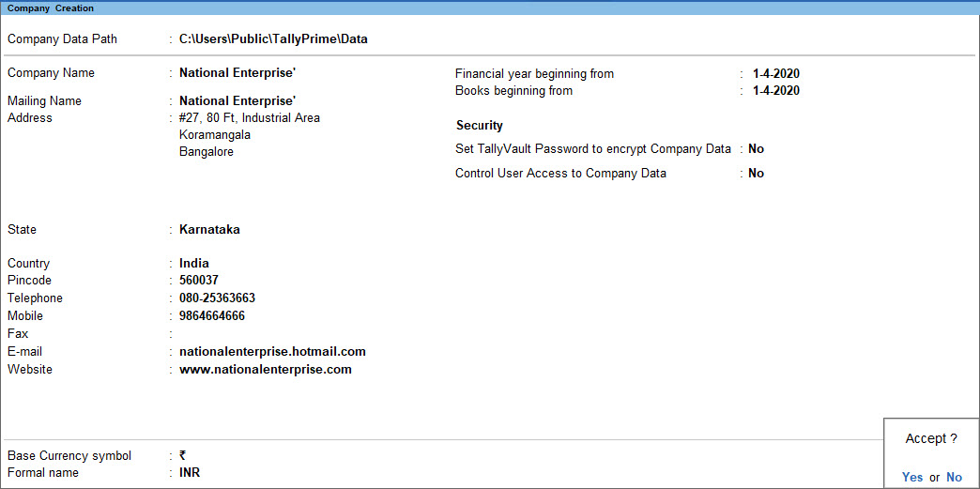
Task: Open the State field showing Karnataka
Action: [x=209, y=230]
